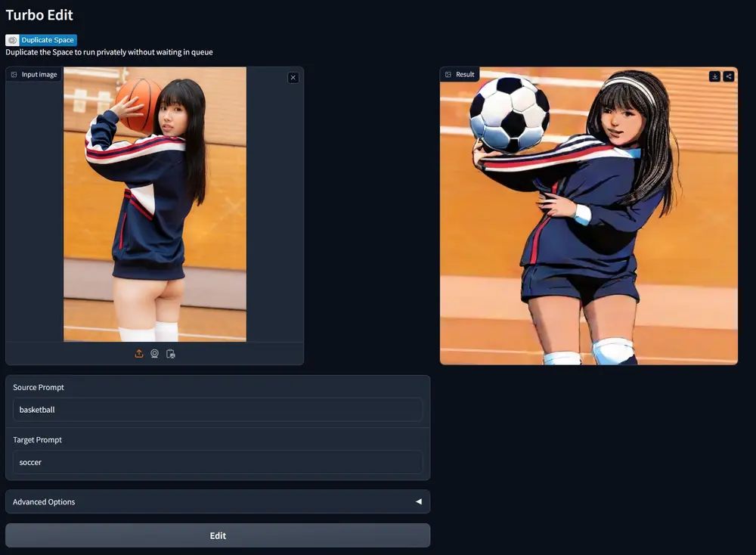Click the Edit button
The image size is (756, 555).
(218, 535)
